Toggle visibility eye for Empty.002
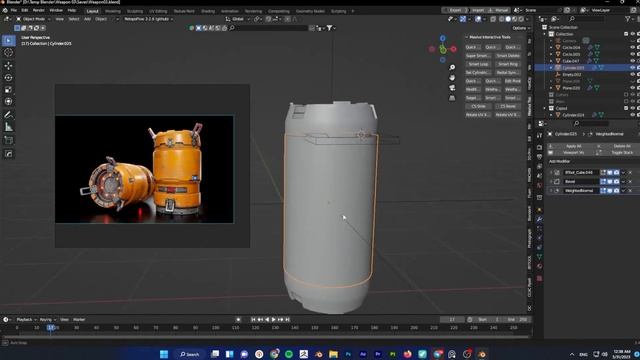This screenshot has height=360, width=640. coord(632,74)
